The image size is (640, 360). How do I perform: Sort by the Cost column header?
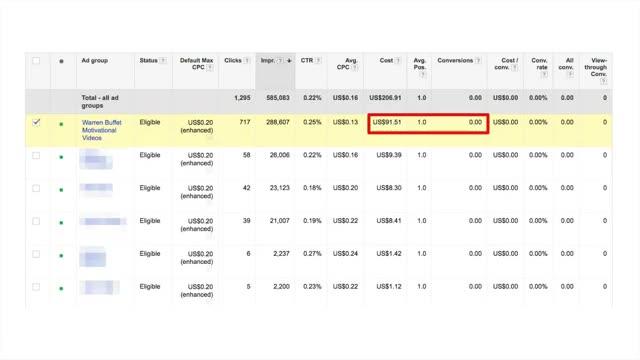(386, 60)
